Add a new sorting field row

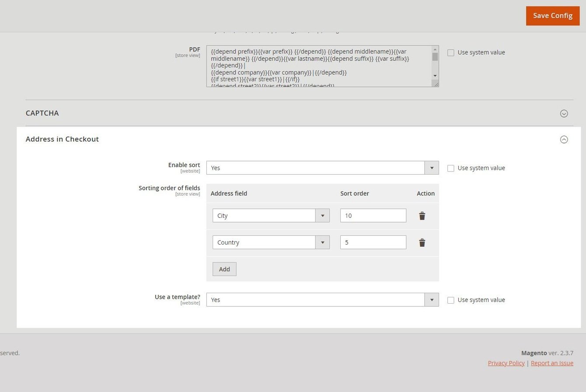click(x=224, y=269)
